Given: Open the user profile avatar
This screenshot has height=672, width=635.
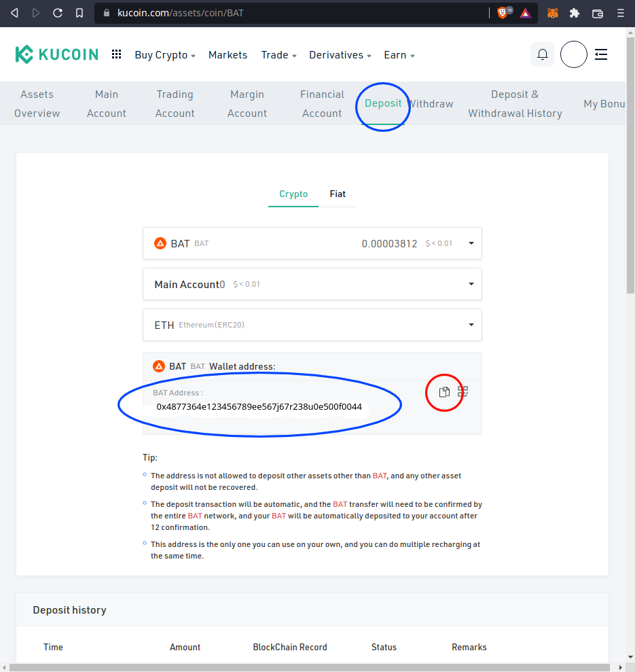Looking at the screenshot, I should [574, 54].
